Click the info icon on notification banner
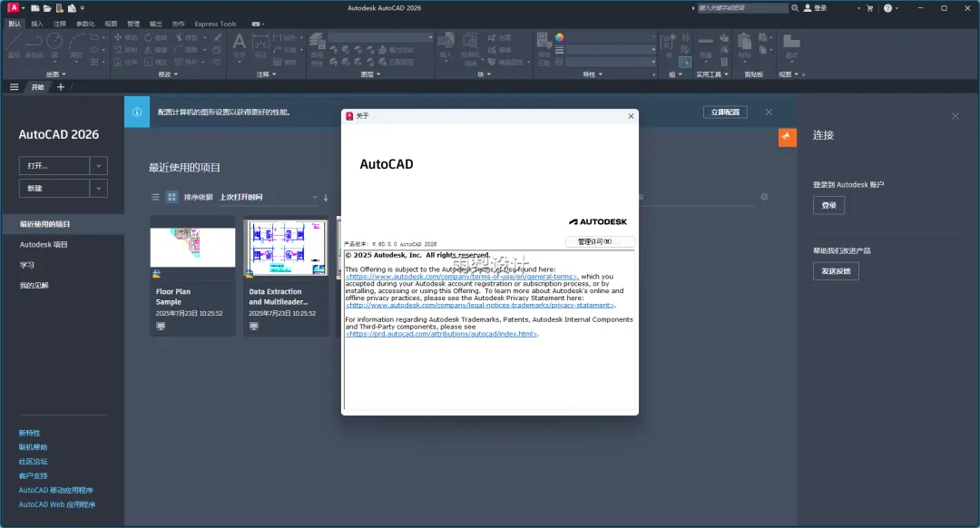This screenshot has width=980, height=528. [x=137, y=112]
